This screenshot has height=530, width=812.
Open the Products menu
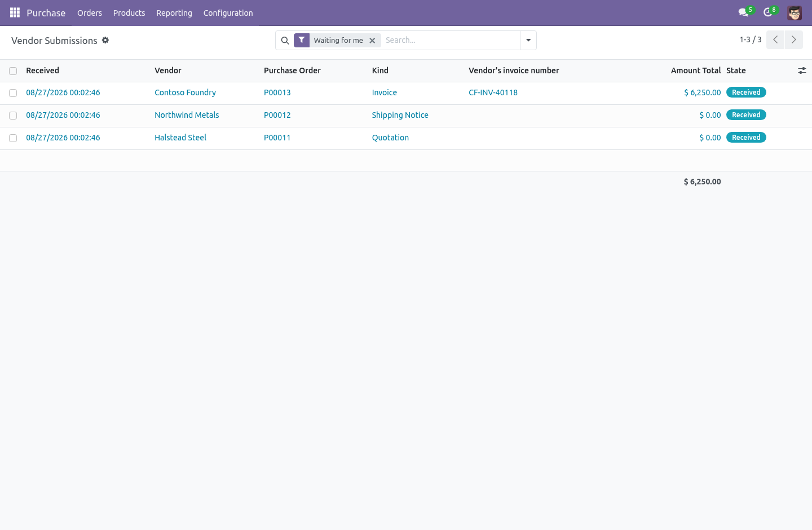coord(129,13)
